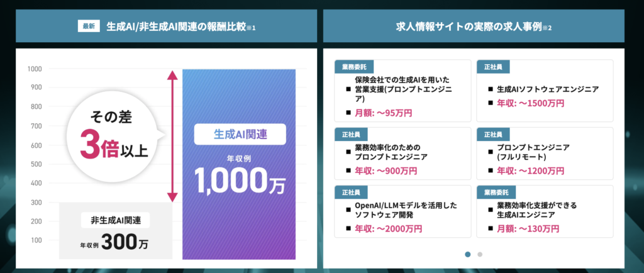Click the 最新 badge in left header
644x273 pixels.
pyautogui.click(x=88, y=26)
